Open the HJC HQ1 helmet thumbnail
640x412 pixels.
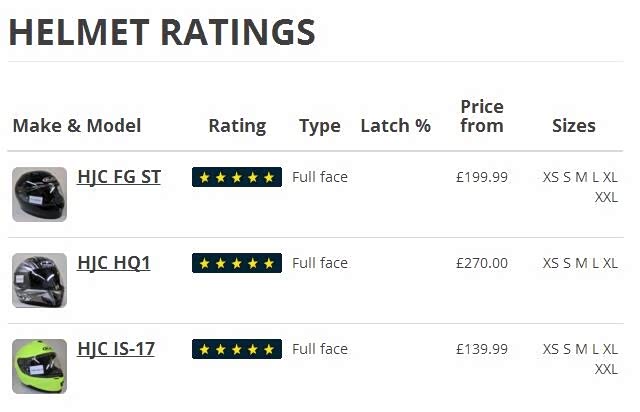click(40, 280)
